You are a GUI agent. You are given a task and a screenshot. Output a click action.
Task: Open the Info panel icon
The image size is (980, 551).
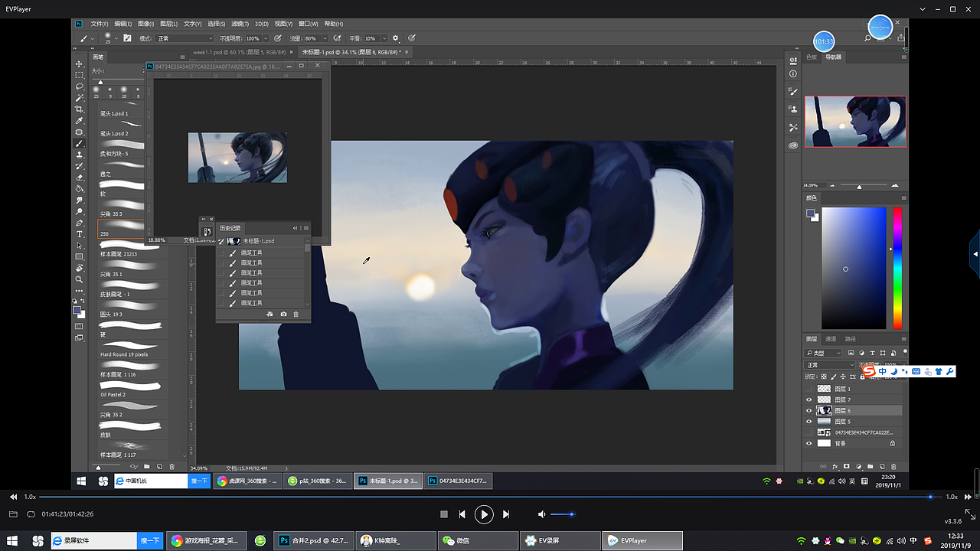pyautogui.click(x=793, y=74)
